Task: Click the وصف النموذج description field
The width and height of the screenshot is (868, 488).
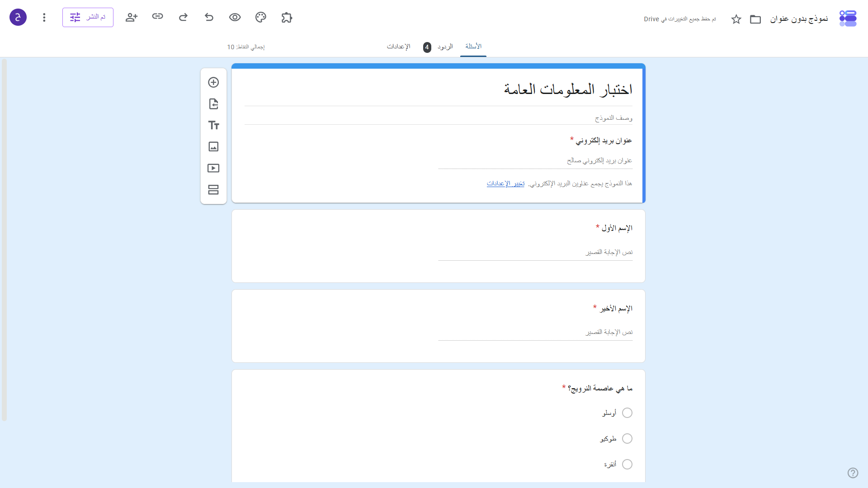Action: pyautogui.click(x=438, y=118)
